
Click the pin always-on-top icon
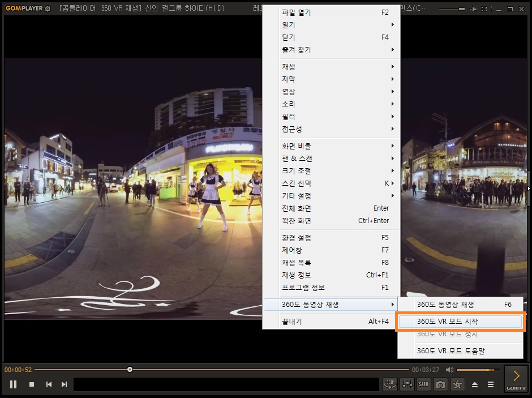point(473,9)
